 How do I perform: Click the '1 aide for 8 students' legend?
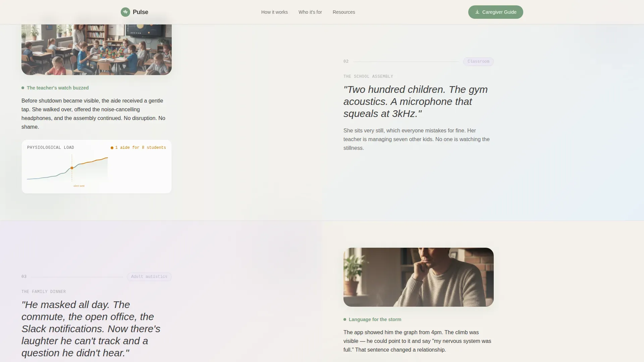pyautogui.click(x=138, y=147)
